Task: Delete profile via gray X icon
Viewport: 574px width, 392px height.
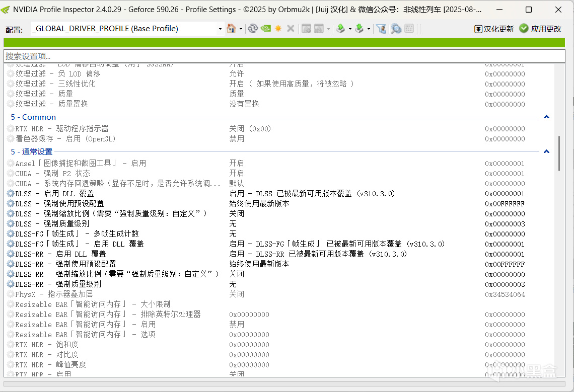Action: click(x=291, y=28)
